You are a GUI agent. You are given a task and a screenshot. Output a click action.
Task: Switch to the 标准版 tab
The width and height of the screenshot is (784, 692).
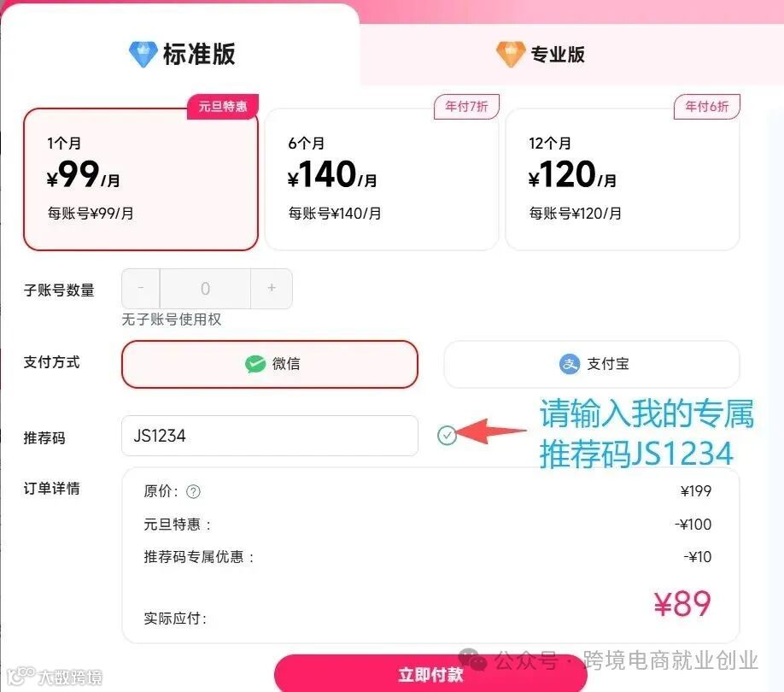tap(182, 54)
